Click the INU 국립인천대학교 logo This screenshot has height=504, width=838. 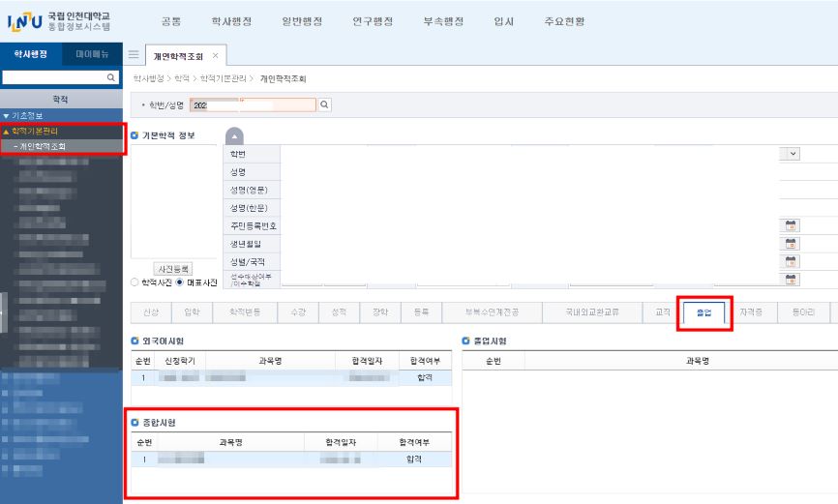(58, 20)
